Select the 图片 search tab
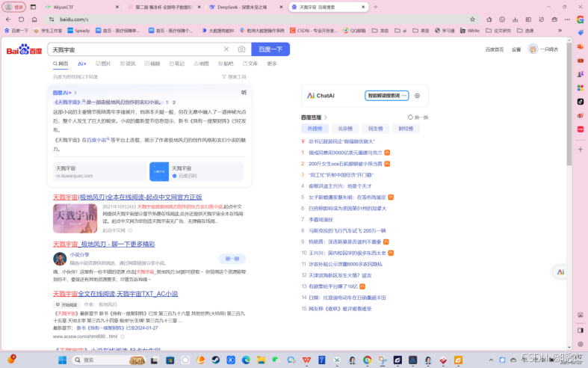The height and width of the screenshot is (368, 588). pyautogui.click(x=104, y=64)
